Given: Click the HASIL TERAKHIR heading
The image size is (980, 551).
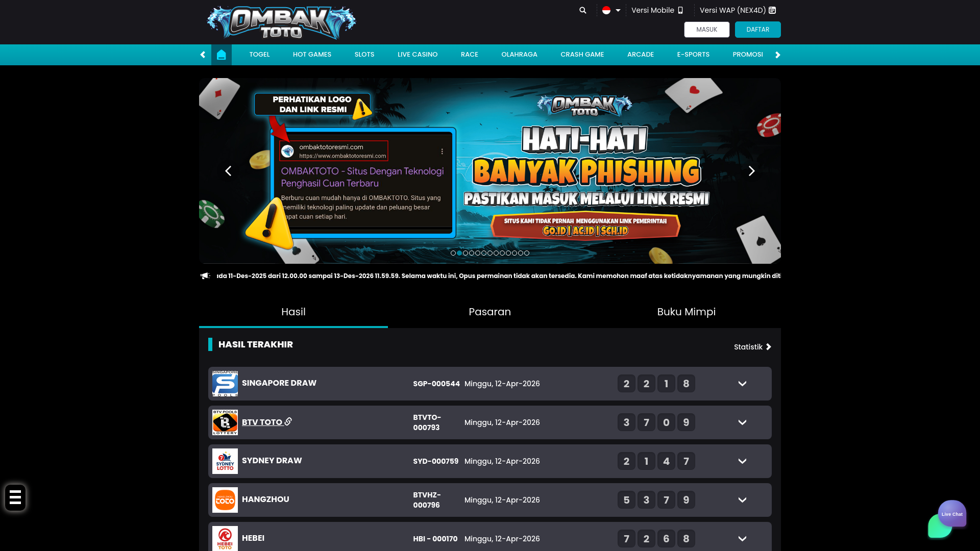Looking at the screenshot, I should (256, 344).
